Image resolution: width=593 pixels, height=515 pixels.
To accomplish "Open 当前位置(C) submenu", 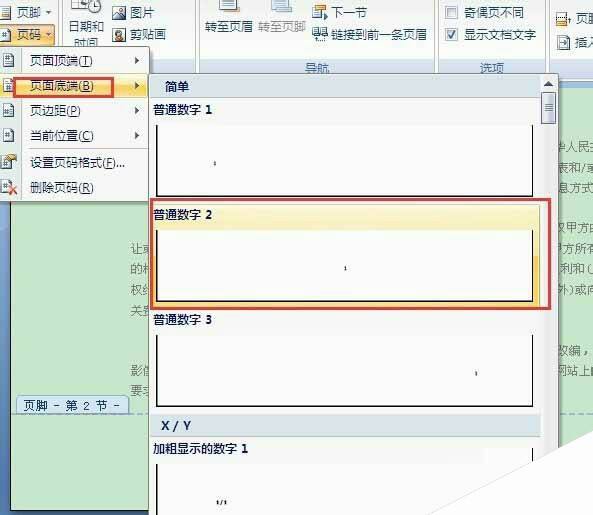I will point(74,136).
